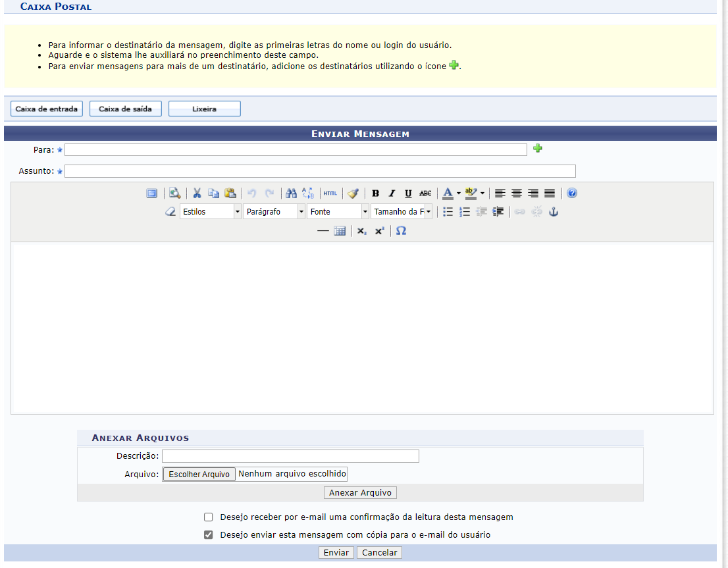
Task: Switch to Caixa de saída
Action: 125,109
